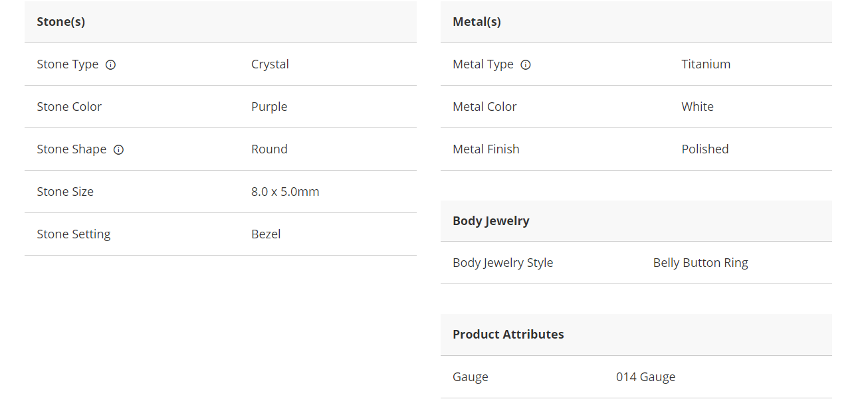
Task: Click the Titanium metal type value
Action: pos(706,64)
